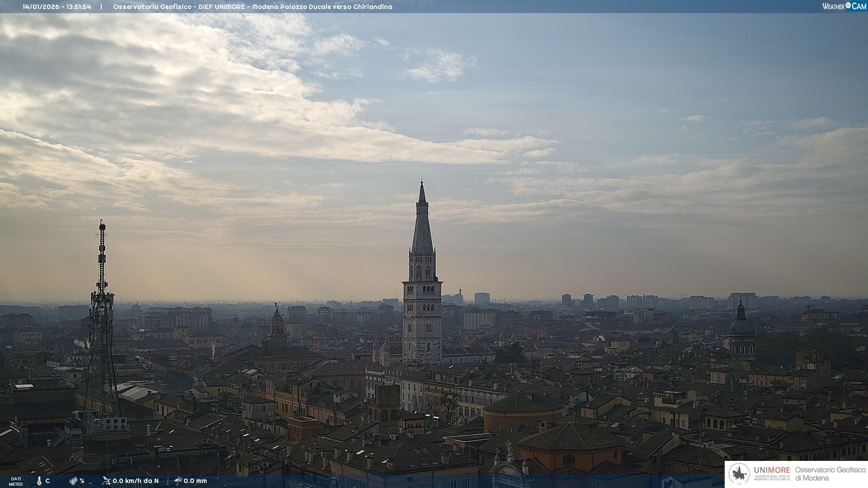Click the WeatherCam camera lens logo
The image size is (868, 488).
coord(848,5)
